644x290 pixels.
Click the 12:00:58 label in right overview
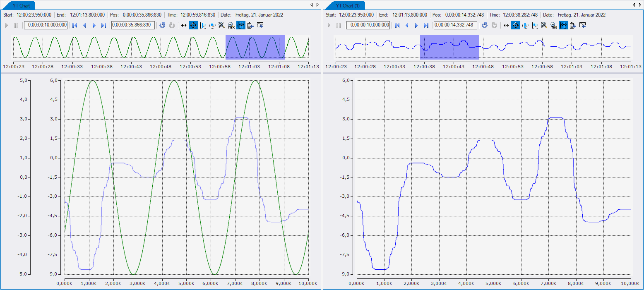tap(543, 66)
